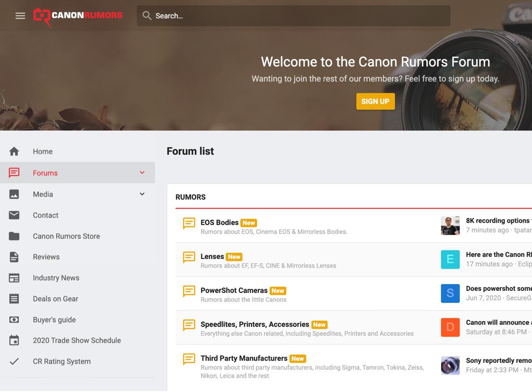Click into the Search field

293,16
